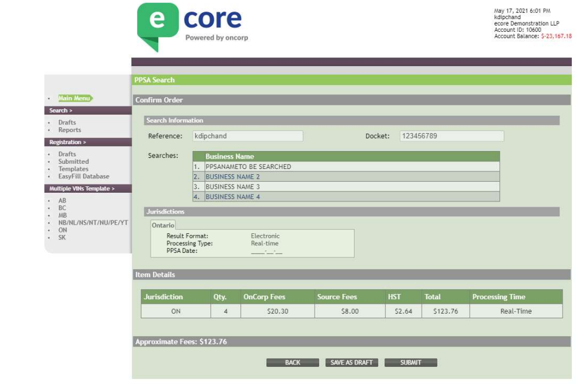
Task: Click the Reference field containing kdipchand
Action: coord(248,136)
